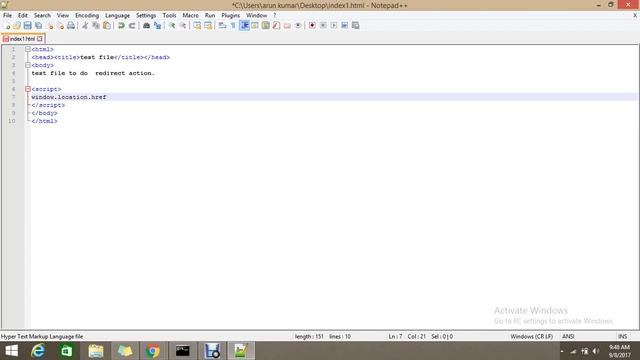Toggle the highlighted Indent Guide button
Viewport: 640px width, 360px height.
point(244,26)
